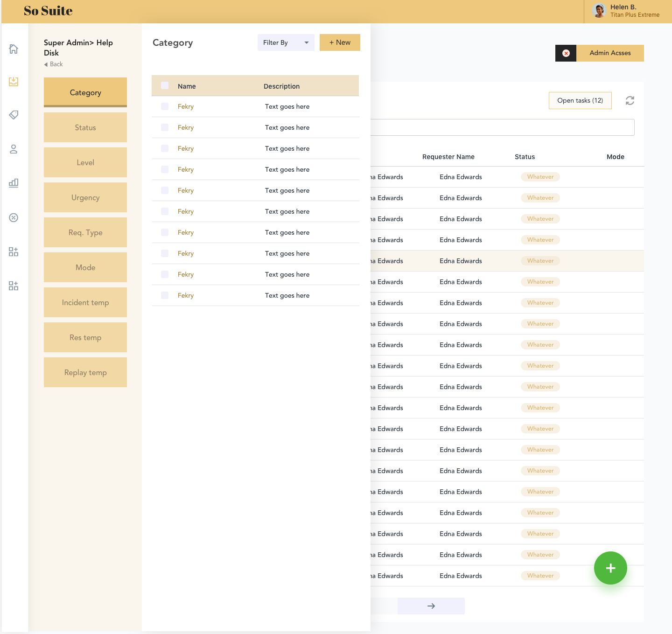Open Helen B. user profile menu
Image resolution: width=672 pixels, height=634 pixels.
pyautogui.click(x=625, y=11)
